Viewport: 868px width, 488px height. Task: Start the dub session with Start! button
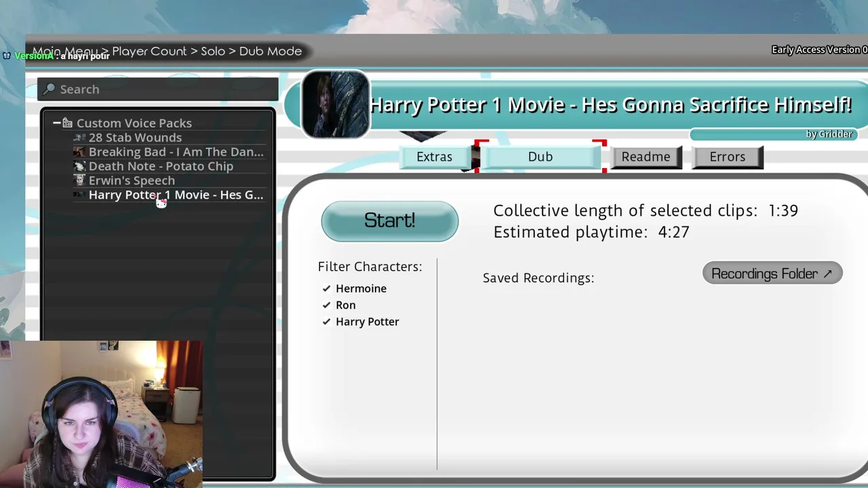[390, 221]
